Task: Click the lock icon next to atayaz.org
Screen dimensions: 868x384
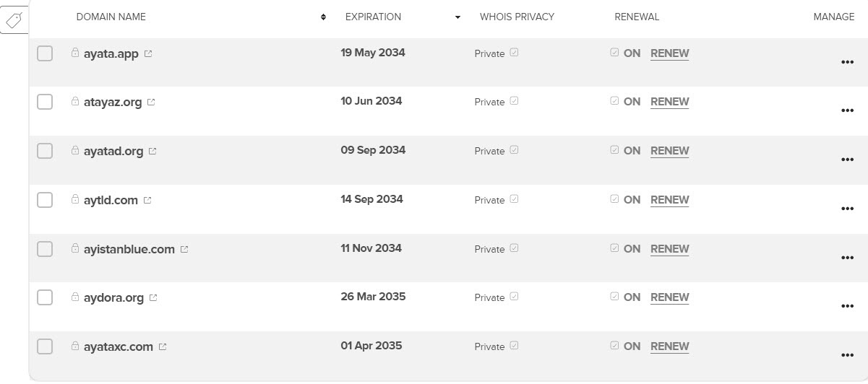Action: point(75,102)
